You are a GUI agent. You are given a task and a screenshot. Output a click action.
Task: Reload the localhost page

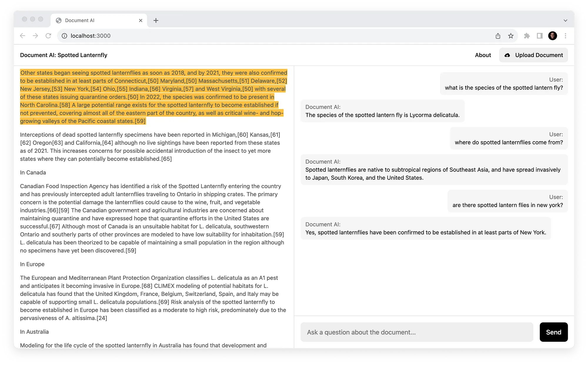pyautogui.click(x=48, y=36)
